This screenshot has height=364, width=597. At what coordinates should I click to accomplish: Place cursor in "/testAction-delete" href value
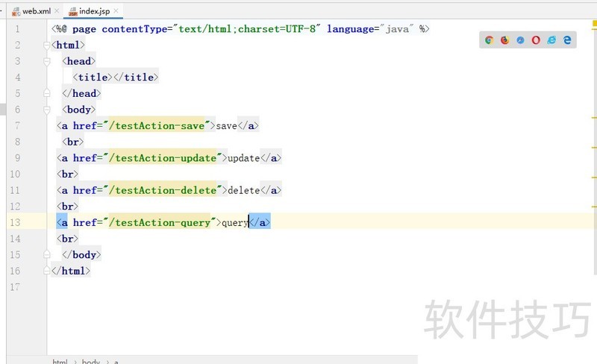click(164, 190)
